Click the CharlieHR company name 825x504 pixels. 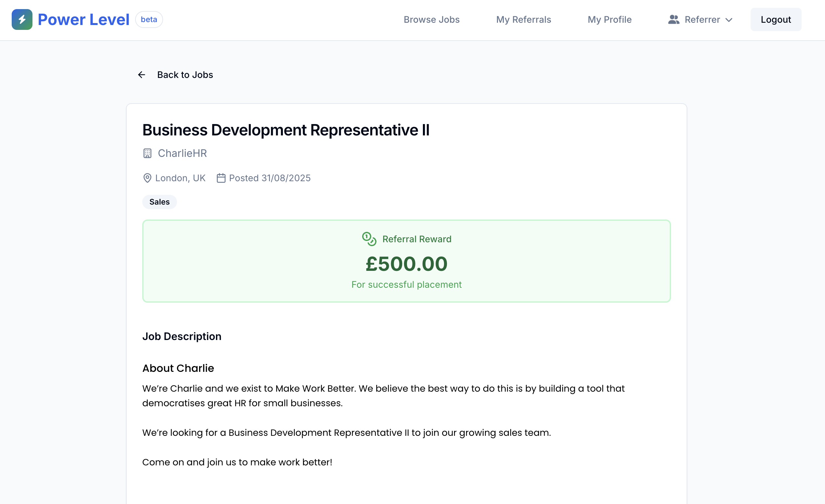182,153
